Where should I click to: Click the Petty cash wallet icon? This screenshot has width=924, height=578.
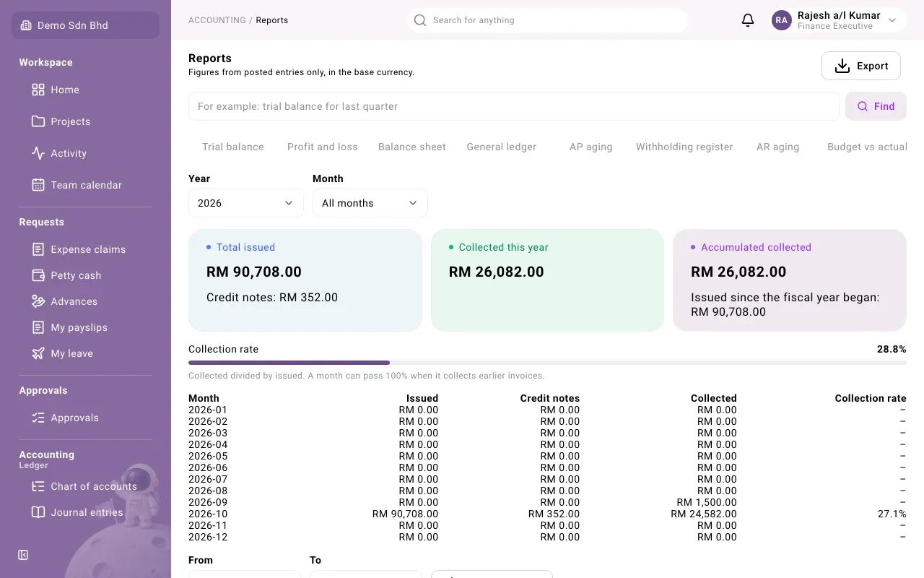(x=38, y=275)
